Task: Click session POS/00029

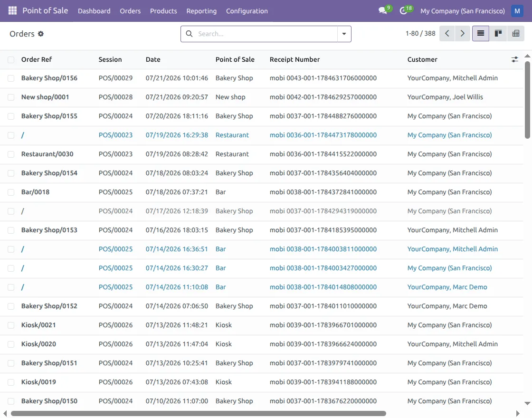Action: [x=116, y=78]
